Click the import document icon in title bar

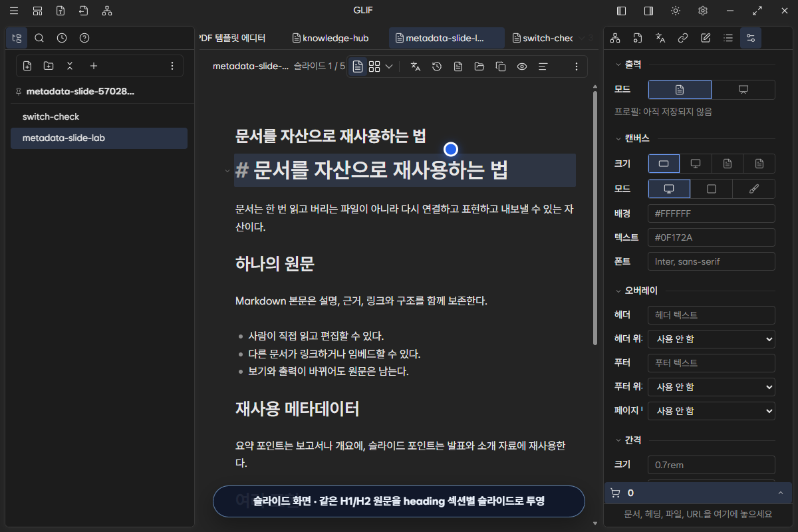coord(83,11)
